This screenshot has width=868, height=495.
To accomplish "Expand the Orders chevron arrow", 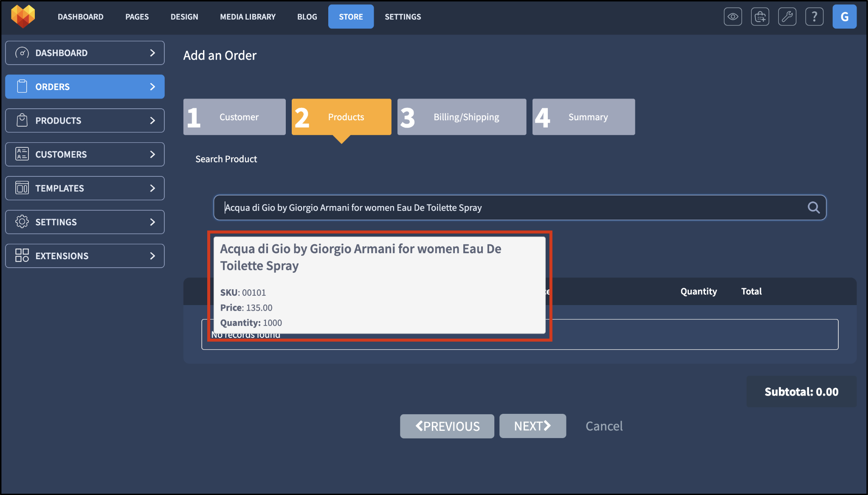I will click(152, 87).
